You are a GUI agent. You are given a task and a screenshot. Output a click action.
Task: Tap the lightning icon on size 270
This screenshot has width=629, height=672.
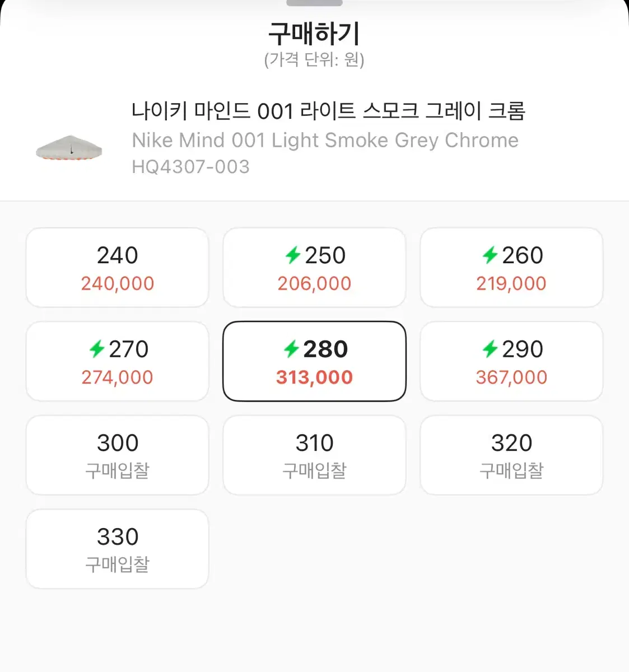click(x=97, y=349)
